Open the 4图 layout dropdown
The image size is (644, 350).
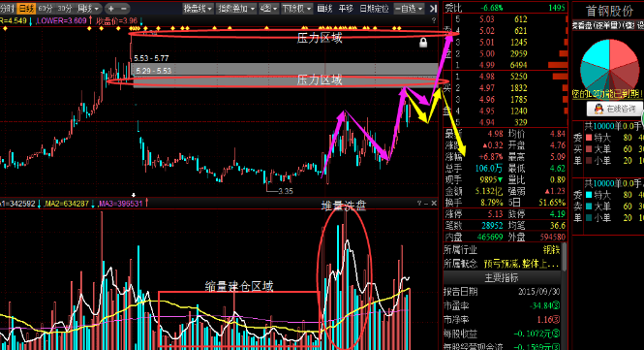[268, 8]
